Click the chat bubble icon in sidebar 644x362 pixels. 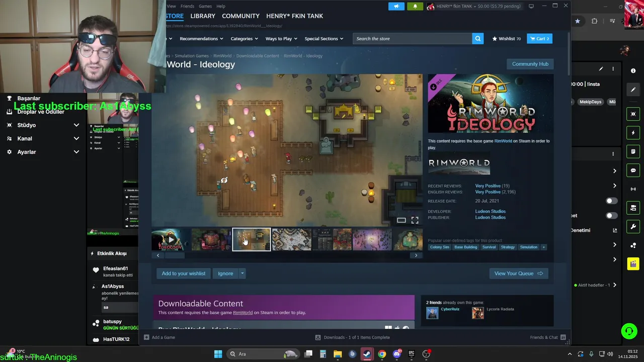pos(633,170)
